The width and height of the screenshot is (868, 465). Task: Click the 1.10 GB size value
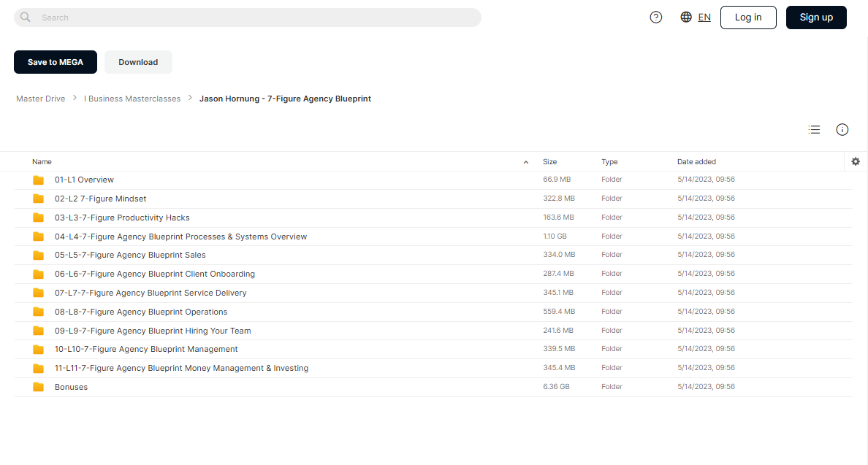pos(555,236)
